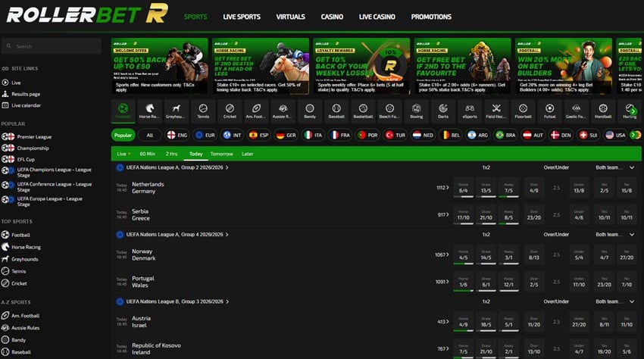Open Aussie Rules in the sports carousel
644x359 pixels.
tap(283, 111)
